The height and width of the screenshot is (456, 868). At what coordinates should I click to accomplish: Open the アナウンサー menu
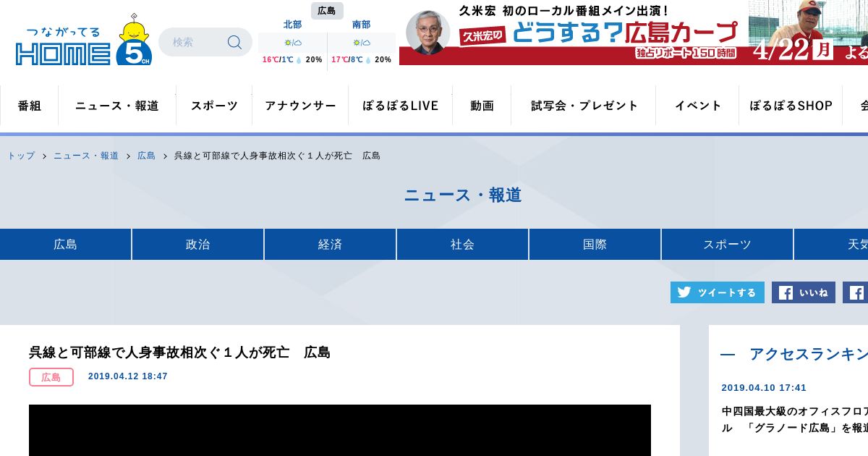pos(300,106)
